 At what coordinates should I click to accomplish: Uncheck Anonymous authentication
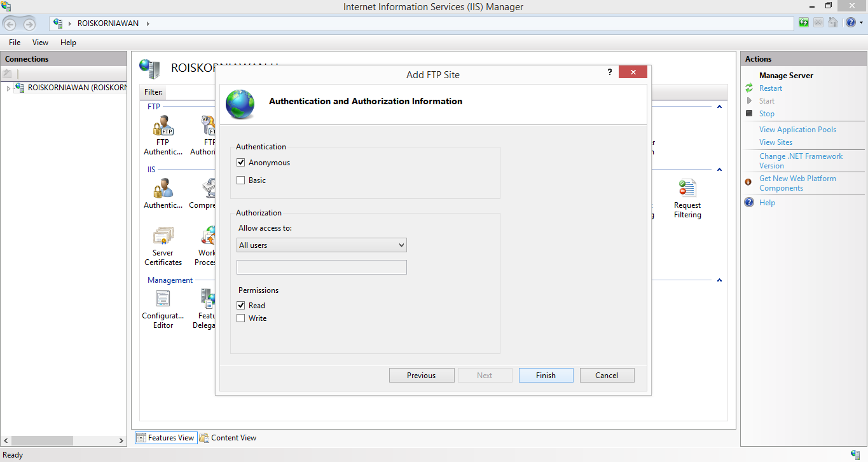[240, 162]
